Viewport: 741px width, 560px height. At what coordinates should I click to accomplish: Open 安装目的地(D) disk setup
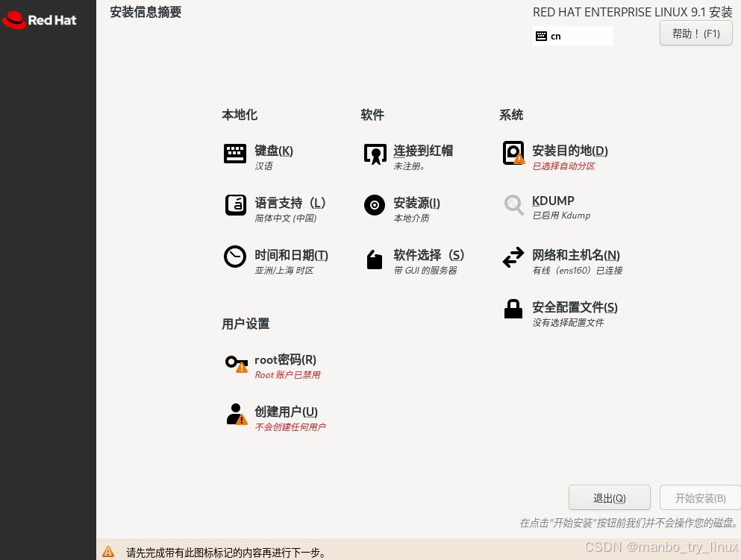570,151
